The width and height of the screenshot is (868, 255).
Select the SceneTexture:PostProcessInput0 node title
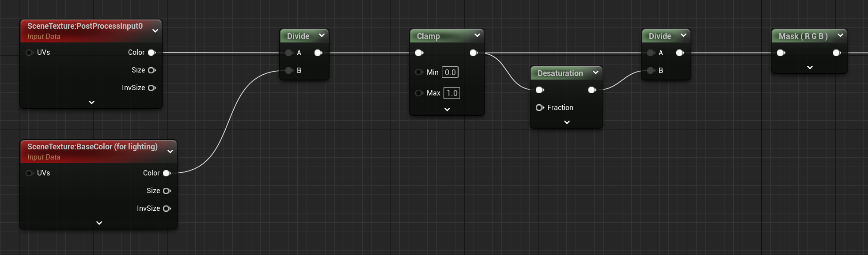(85, 26)
